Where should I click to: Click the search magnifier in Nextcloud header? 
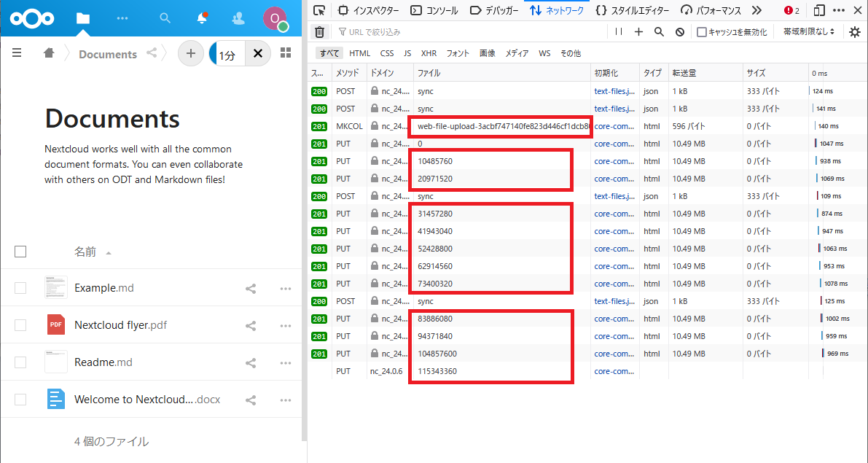[165, 17]
